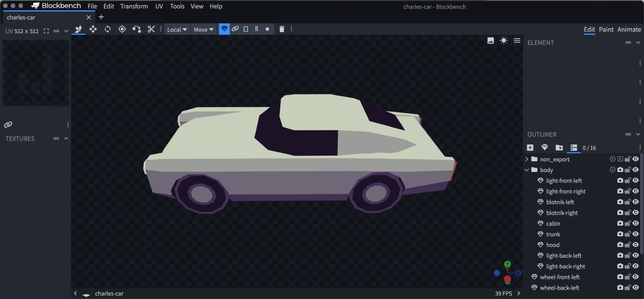Click the Add Cube plus icon

530,148
